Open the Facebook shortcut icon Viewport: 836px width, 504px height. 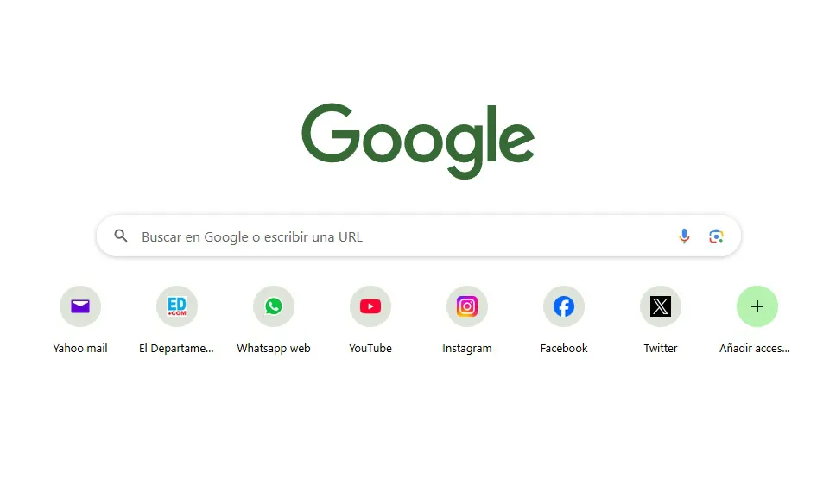(564, 306)
